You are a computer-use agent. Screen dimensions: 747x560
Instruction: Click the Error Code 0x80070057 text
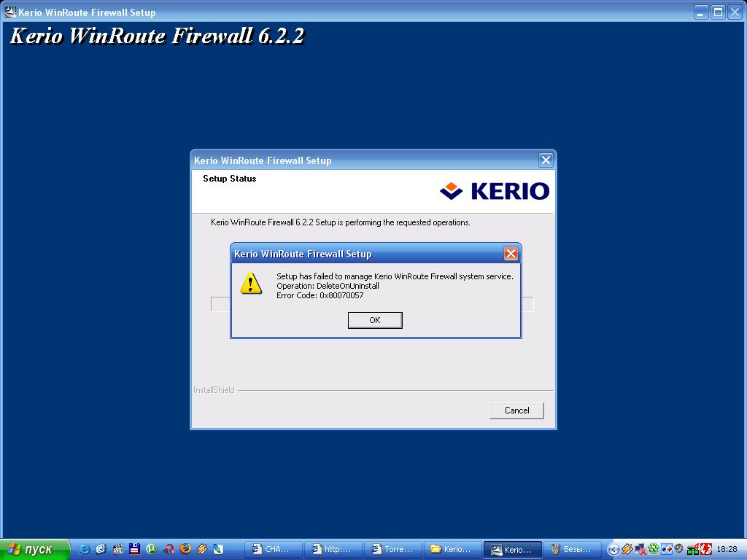point(320,295)
